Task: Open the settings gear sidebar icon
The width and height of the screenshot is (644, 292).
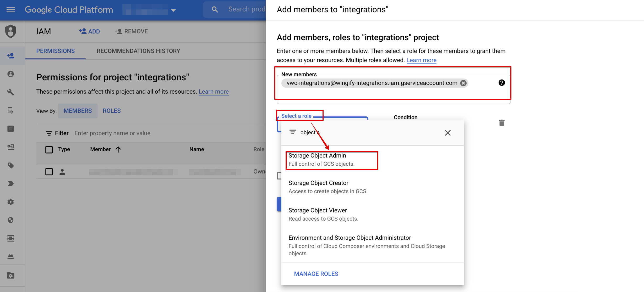Action: (10, 202)
